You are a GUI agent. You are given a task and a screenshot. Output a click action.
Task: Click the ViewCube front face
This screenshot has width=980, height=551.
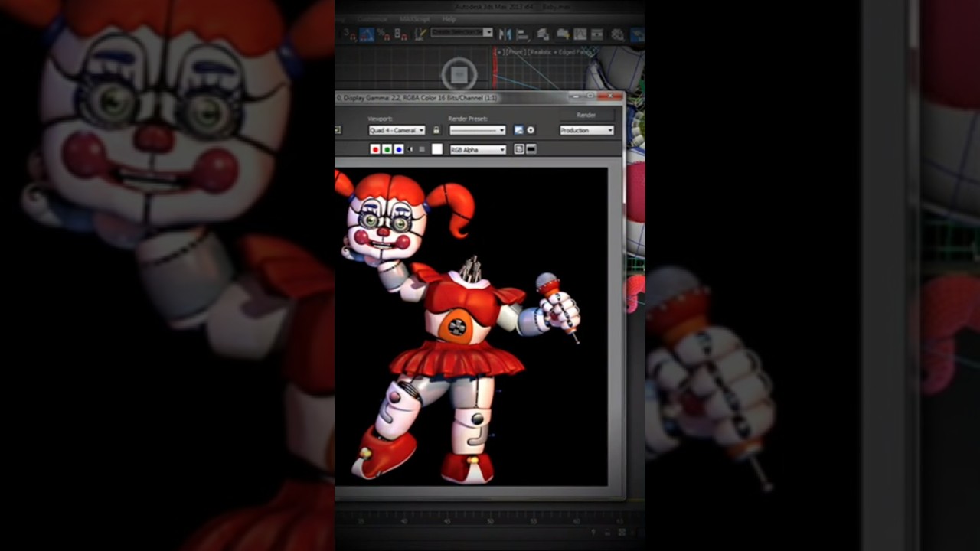459,74
